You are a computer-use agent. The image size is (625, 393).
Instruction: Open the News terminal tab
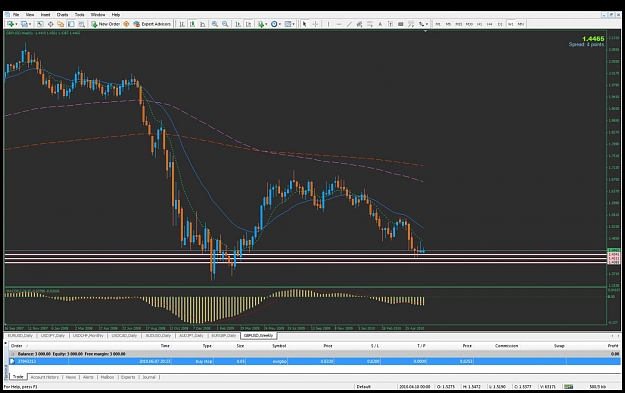[x=71, y=377]
